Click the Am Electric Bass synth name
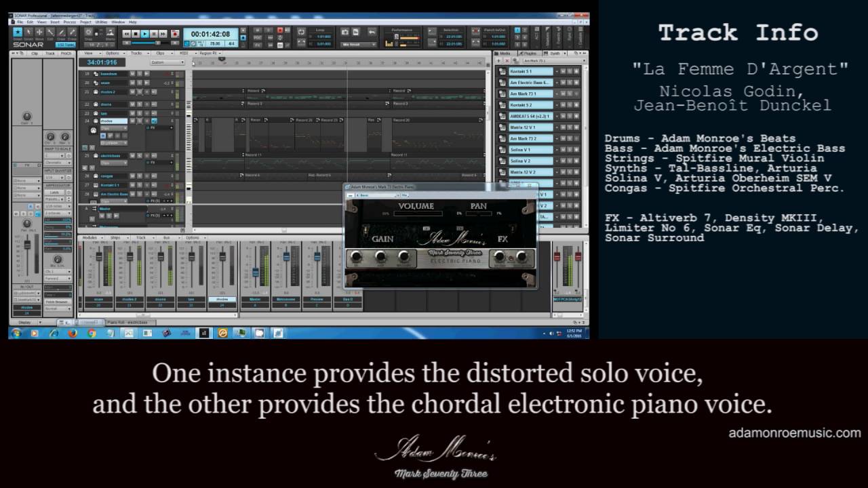This screenshot has height=488, width=868. click(531, 83)
